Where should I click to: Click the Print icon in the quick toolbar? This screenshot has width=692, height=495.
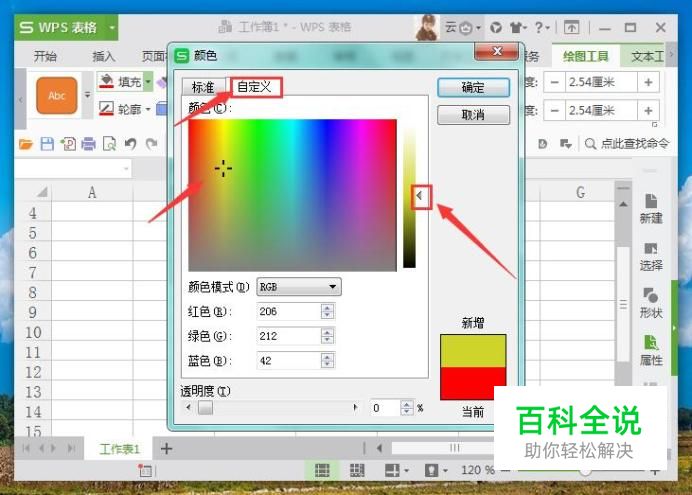tap(88, 144)
